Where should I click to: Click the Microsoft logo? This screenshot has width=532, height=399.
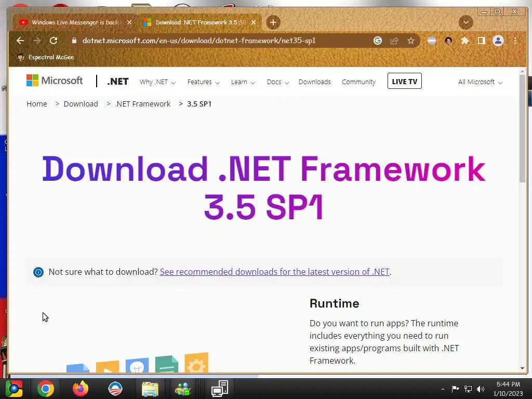pyautogui.click(x=54, y=81)
